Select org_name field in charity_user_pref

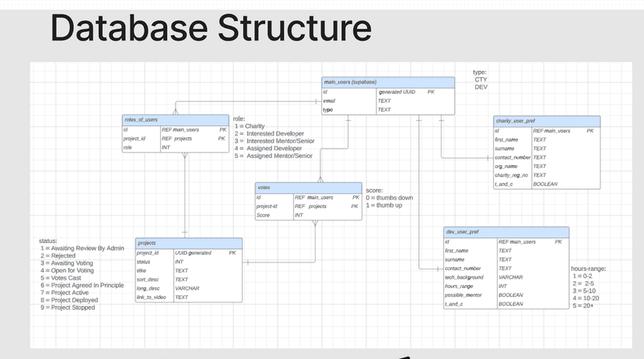506,166
